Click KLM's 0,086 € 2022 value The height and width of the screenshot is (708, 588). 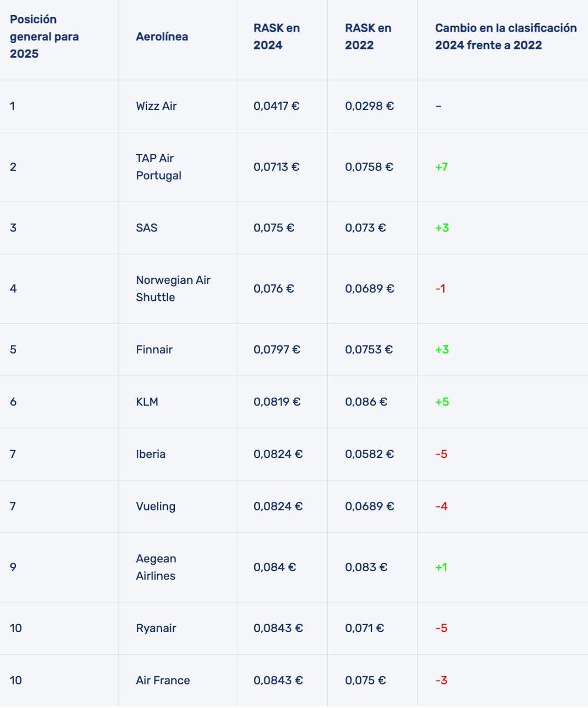coord(366,402)
